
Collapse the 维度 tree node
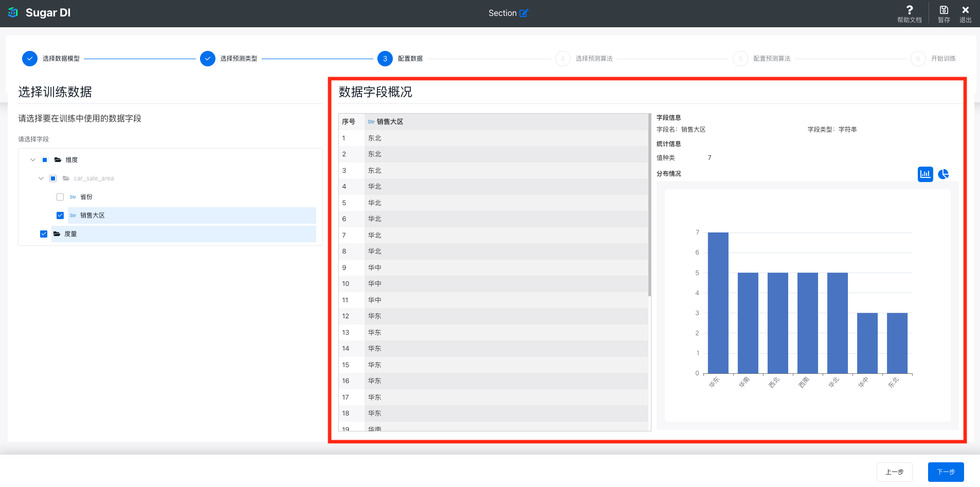pos(33,160)
